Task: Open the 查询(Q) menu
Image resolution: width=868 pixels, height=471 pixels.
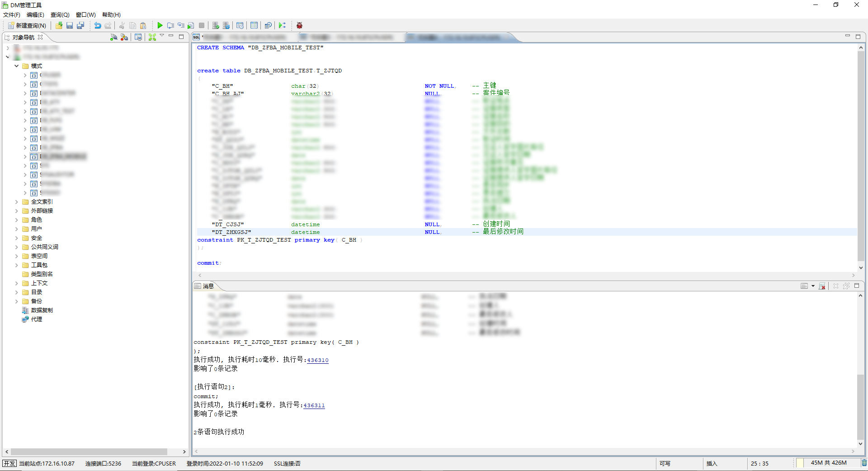Action: [x=59, y=14]
